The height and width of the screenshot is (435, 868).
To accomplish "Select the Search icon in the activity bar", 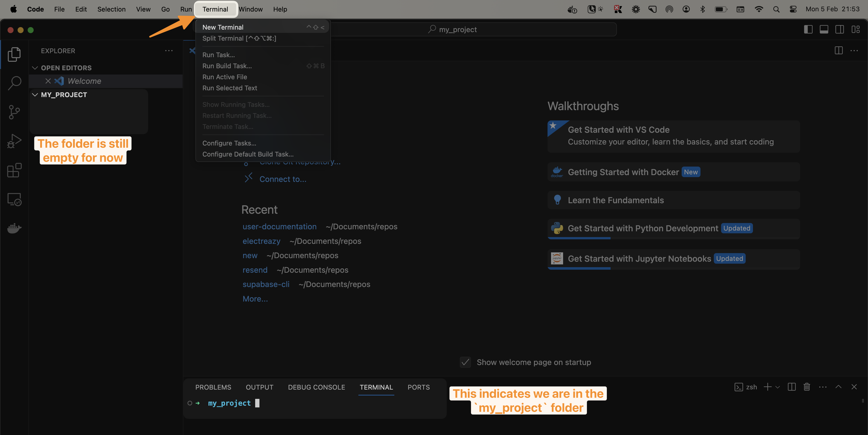I will (14, 83).
